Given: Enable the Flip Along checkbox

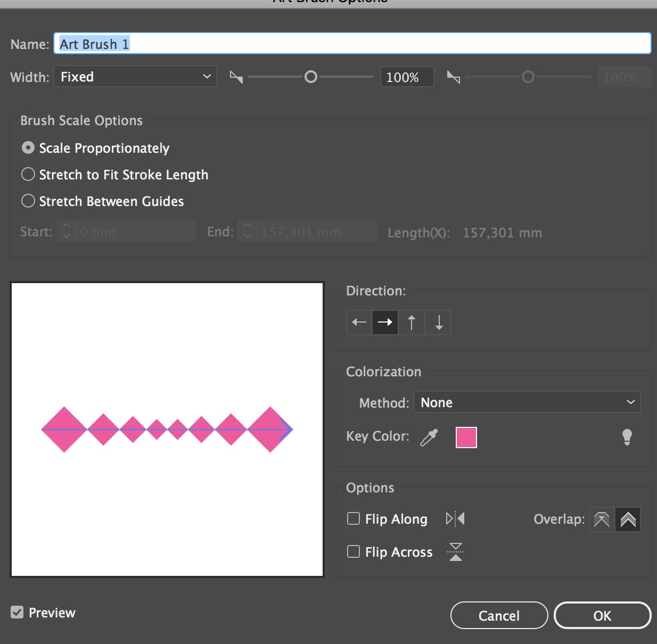Looking at the screenshot, I should click(353, 518).
